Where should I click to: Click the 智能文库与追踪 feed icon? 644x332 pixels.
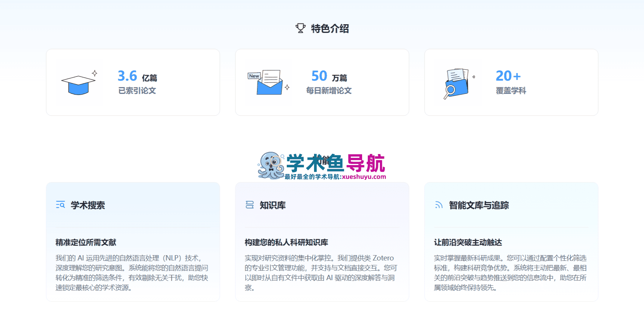439,205
